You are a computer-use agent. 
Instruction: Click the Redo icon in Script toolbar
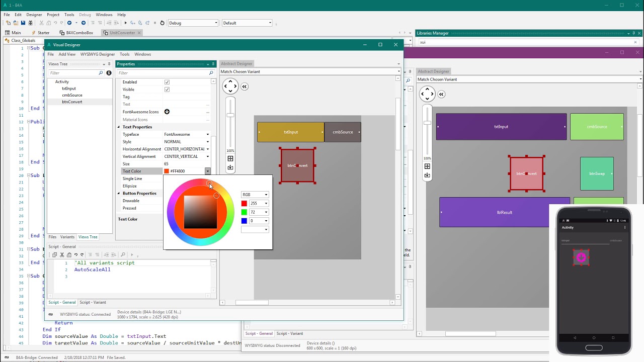point(83,255)
